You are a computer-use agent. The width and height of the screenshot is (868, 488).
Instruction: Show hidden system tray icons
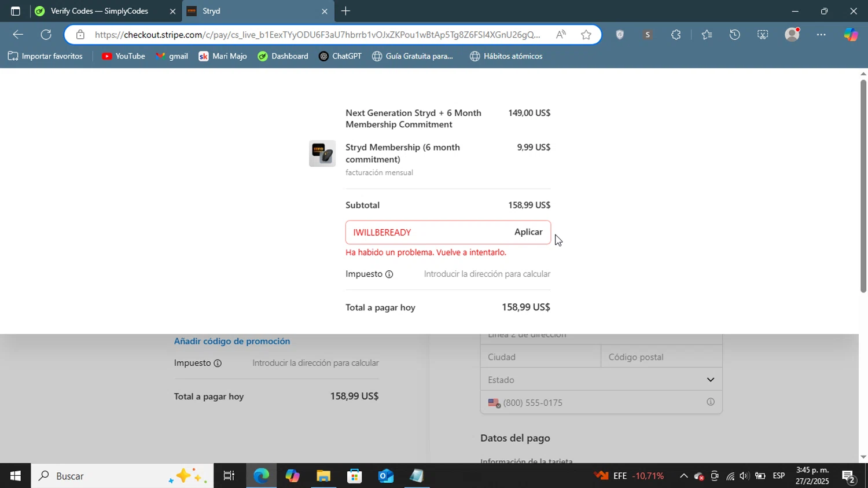tap(683, 476)
